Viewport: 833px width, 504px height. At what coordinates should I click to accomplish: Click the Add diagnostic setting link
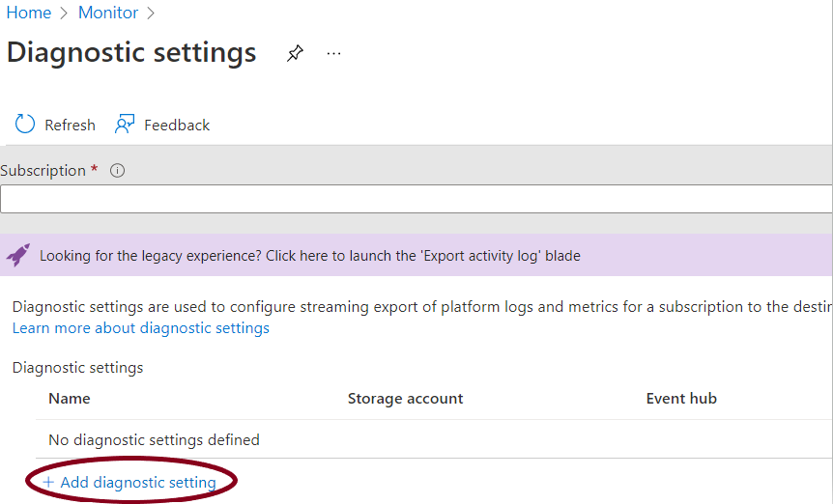click(x=138, y=482)
